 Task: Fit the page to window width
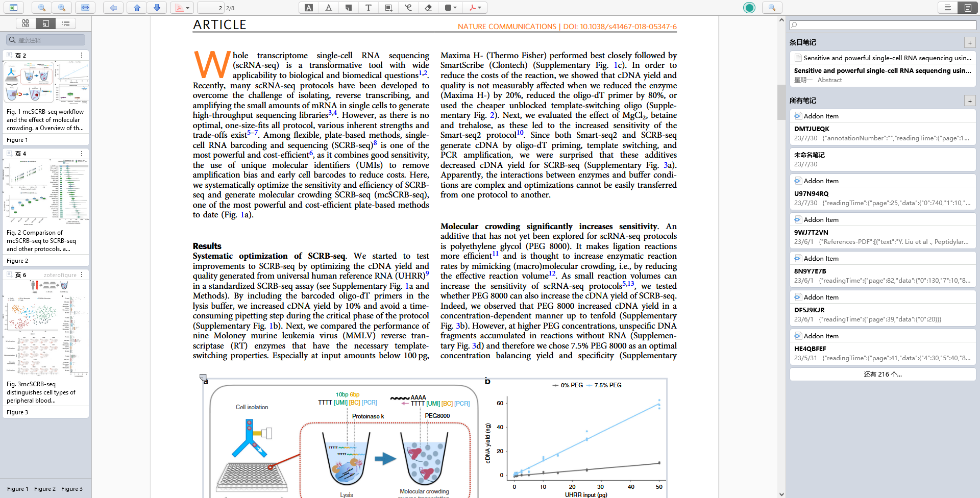tap(85, 8)
